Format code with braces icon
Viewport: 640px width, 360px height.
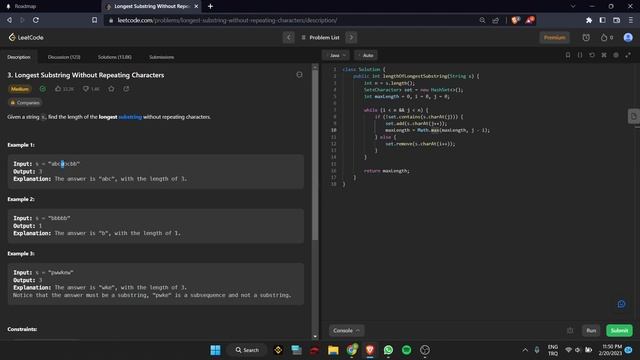(x=580, y=55)
